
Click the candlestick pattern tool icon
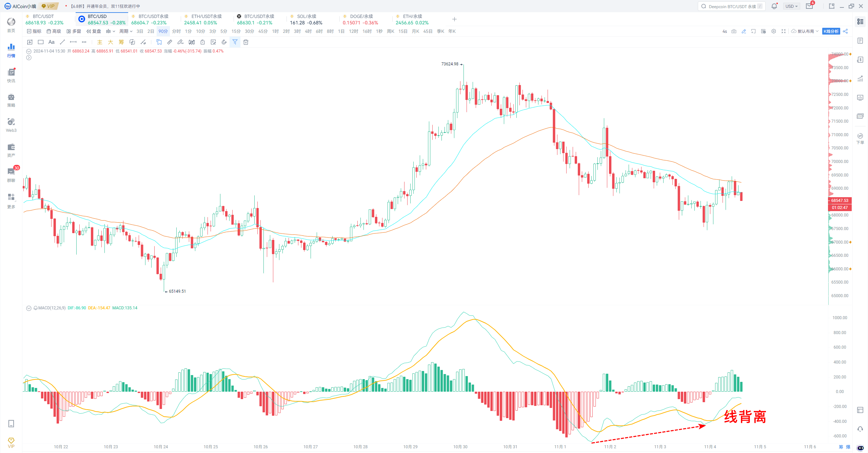tap(192, 42)
